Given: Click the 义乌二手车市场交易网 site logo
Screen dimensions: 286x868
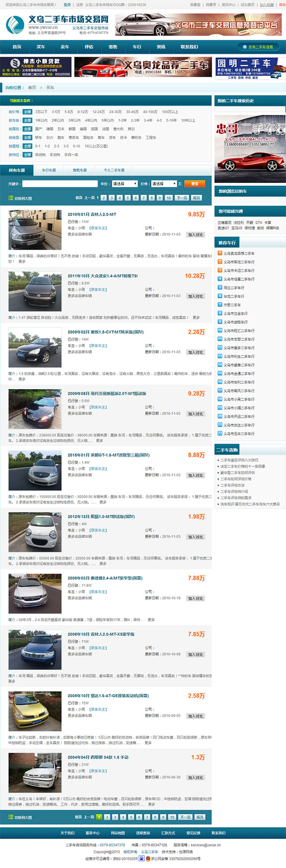Looking at the screenshot, I should 57,25.
